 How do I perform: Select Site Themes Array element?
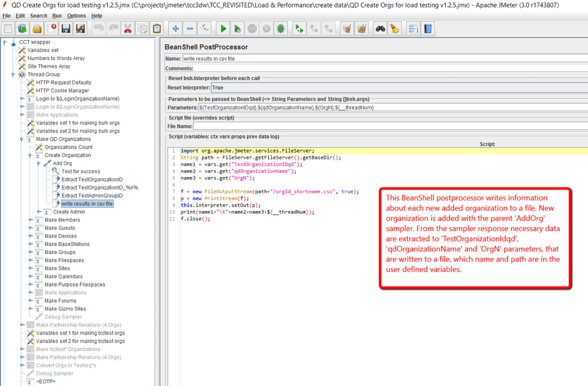[49, 66]
